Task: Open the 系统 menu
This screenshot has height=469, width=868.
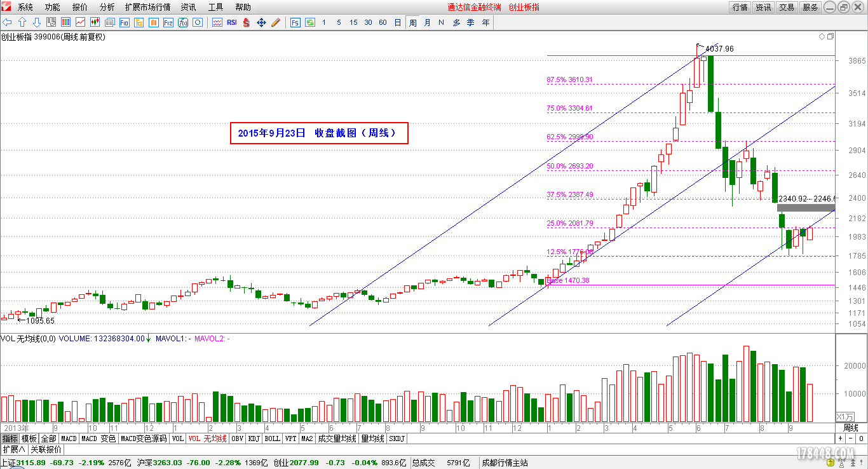Action: click(25, 7)
